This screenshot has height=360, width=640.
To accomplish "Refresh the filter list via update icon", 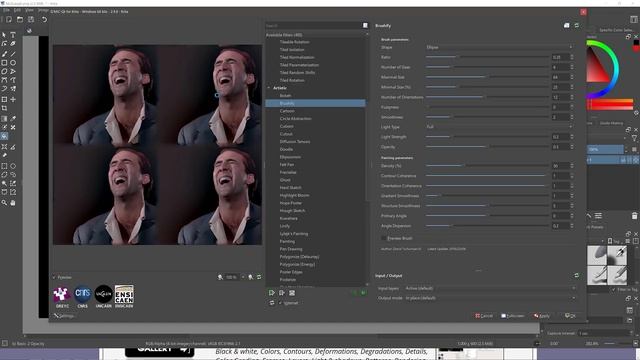I will click(x=272, y=303).
